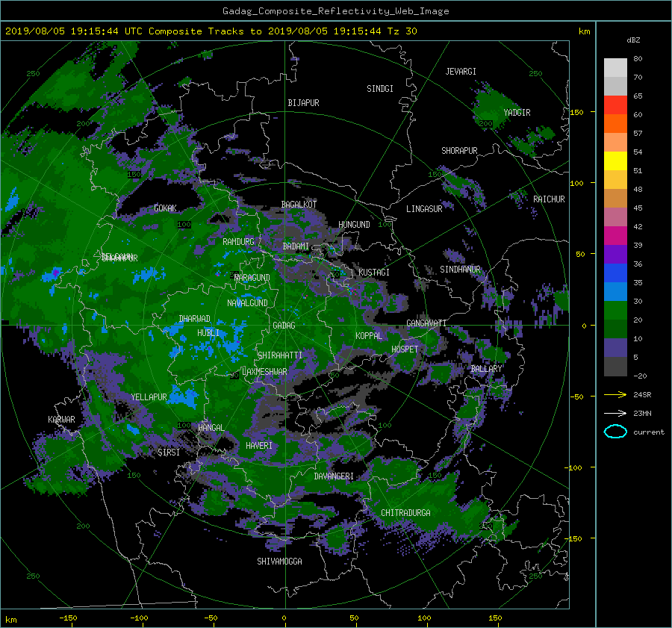Click the yellow 24SR arrow legend icon
This screenshot has height=628, width=672.
point(615,394)
